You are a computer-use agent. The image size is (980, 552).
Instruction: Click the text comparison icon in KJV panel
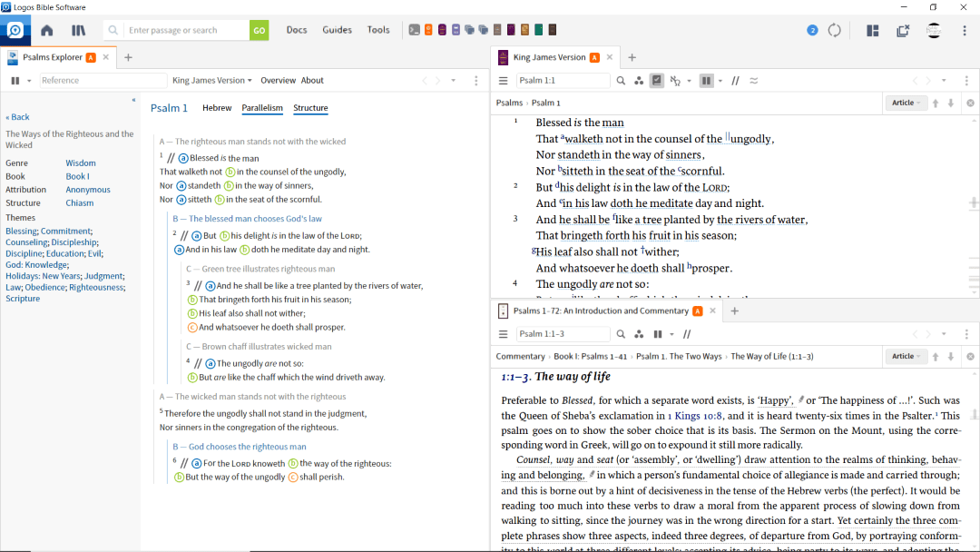tap(754, 81)
